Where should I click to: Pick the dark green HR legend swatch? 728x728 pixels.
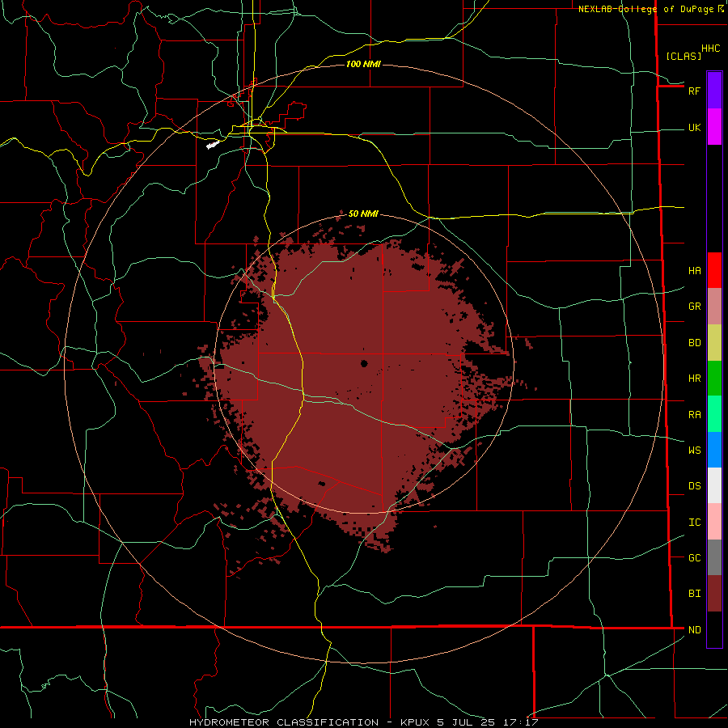pos(714,379)
